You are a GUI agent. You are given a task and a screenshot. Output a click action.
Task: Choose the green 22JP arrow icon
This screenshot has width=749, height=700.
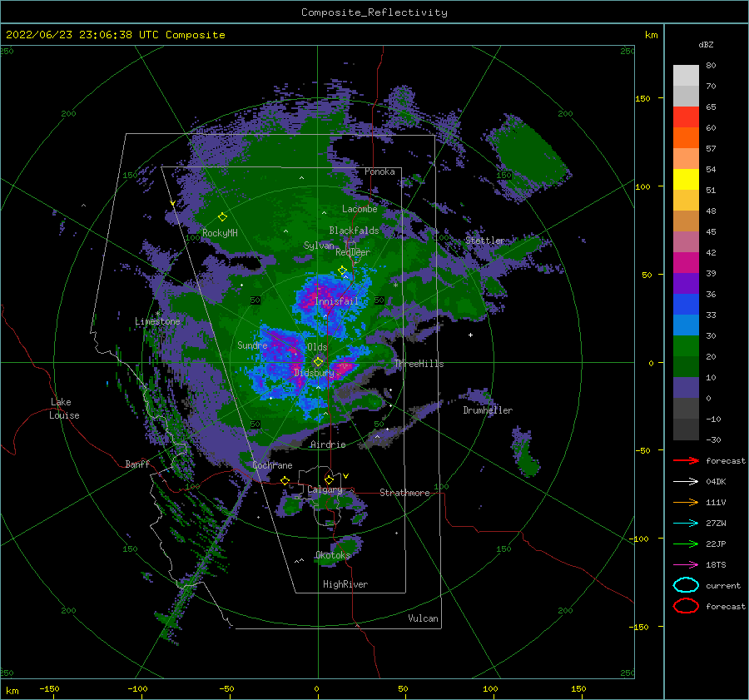pos(686,544)
